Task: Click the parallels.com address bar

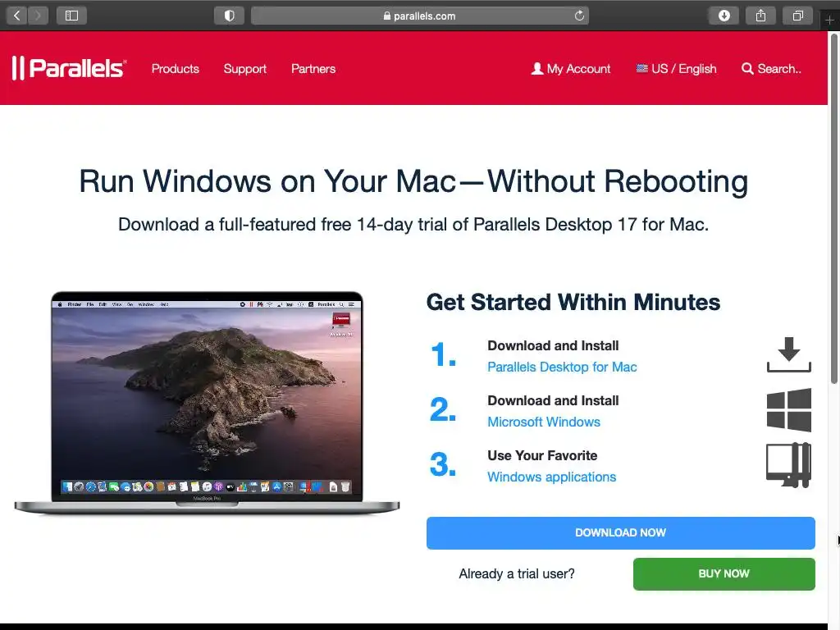Action: click(419, 16)
